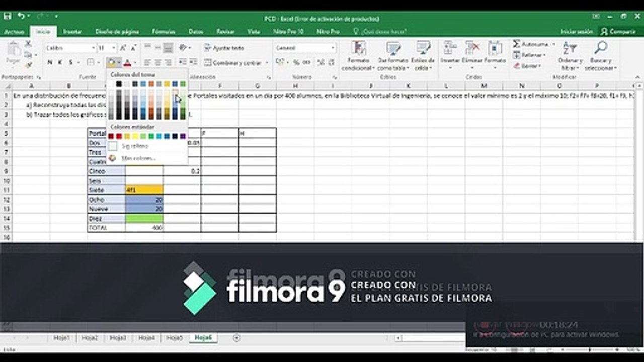Viewport: 644px width, 362px height.
Task: Undo the last action
Action: pos(21,17)
